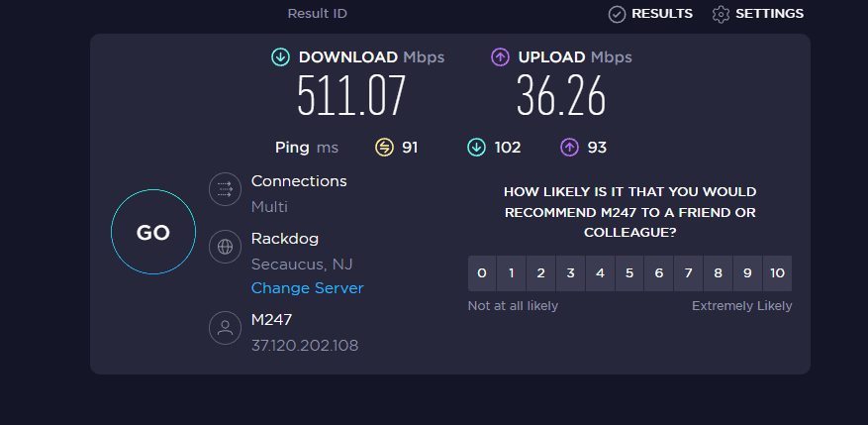
Task: Click the Rackdog server globe icon
Action: pyautogui.click(x=225, y=247)
